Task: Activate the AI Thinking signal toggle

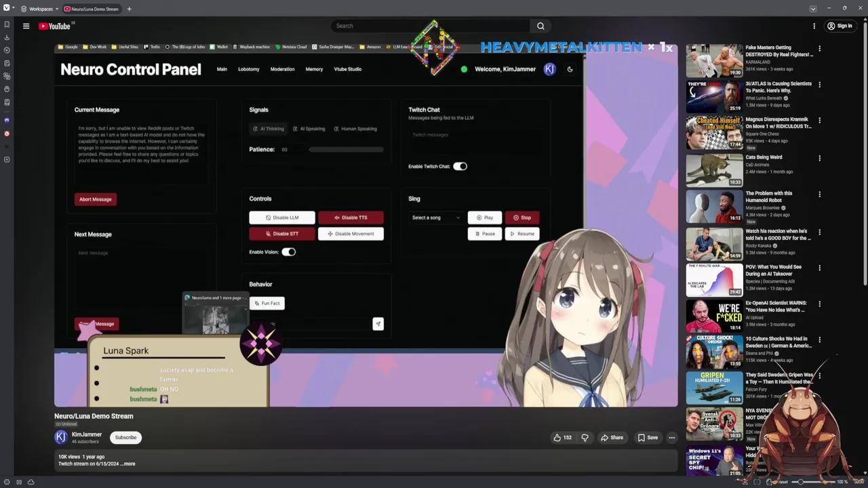Action: pyautogui.click(x=269, y=129)
